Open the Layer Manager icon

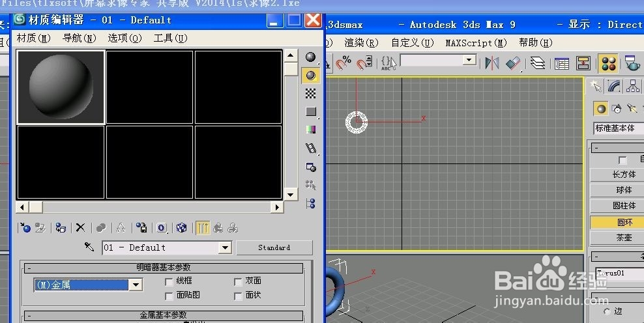coord(538,63)
